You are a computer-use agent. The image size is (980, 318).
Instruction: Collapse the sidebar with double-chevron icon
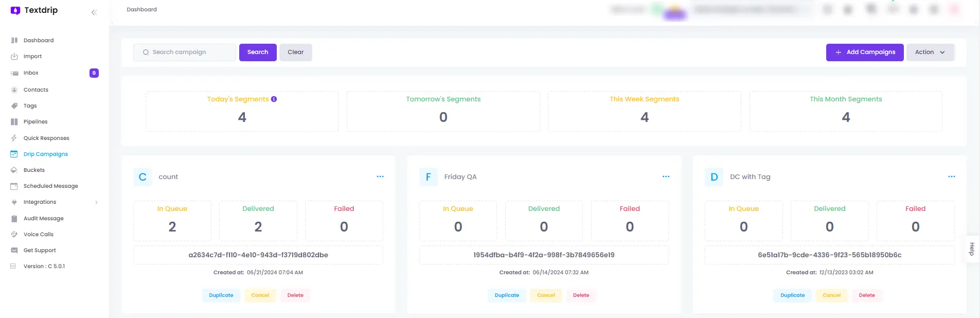coord(94,12)
